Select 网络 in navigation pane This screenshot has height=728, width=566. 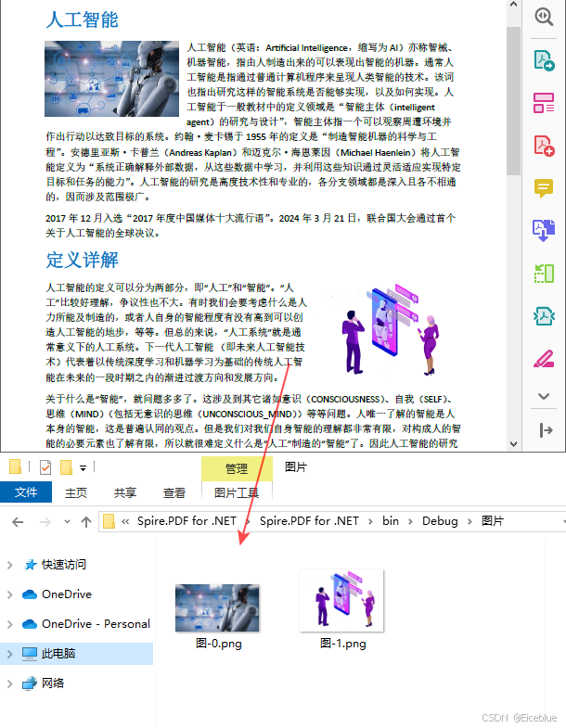(53, 683)
